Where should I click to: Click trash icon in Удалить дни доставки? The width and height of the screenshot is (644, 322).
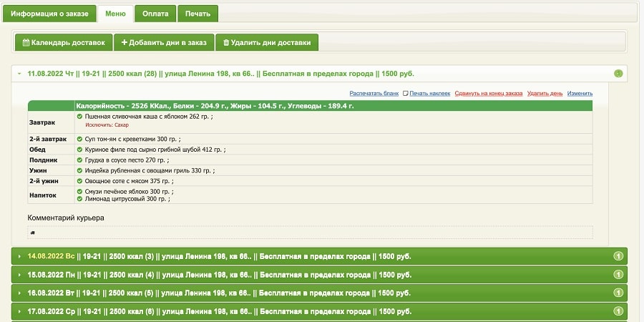click(226, 43)
